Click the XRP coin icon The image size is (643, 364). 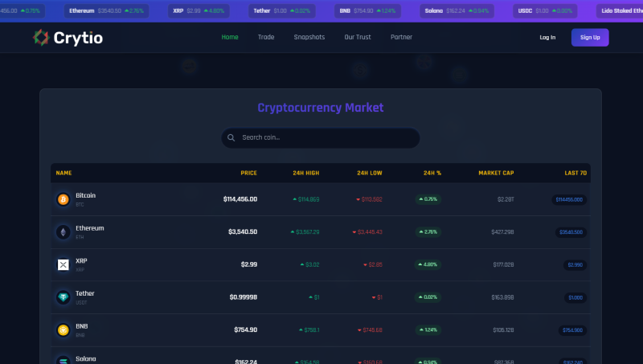[x=63, y=264]
